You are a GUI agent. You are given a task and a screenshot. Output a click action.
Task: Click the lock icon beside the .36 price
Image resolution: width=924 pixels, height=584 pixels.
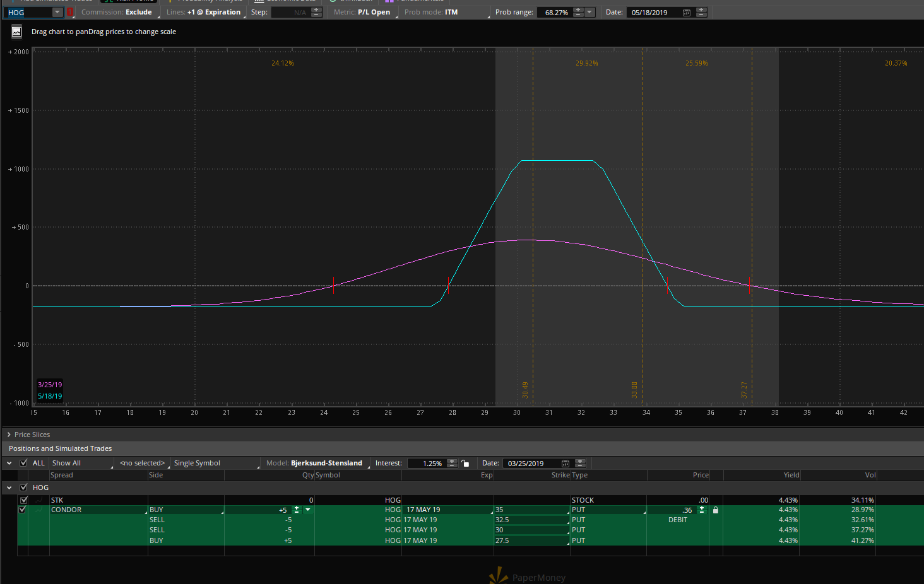pyautogui.click(x=715, y=510)
